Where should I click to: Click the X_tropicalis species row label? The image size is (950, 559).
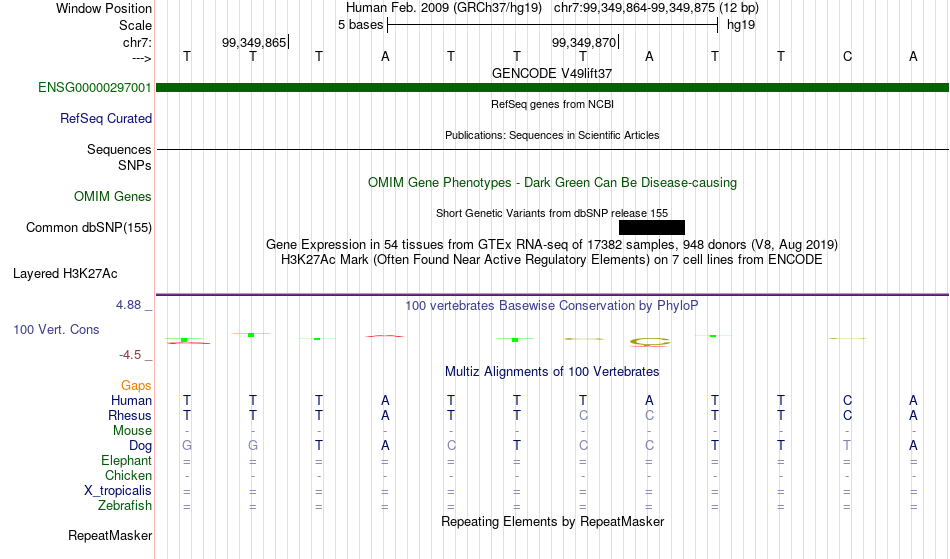point(118,491)
